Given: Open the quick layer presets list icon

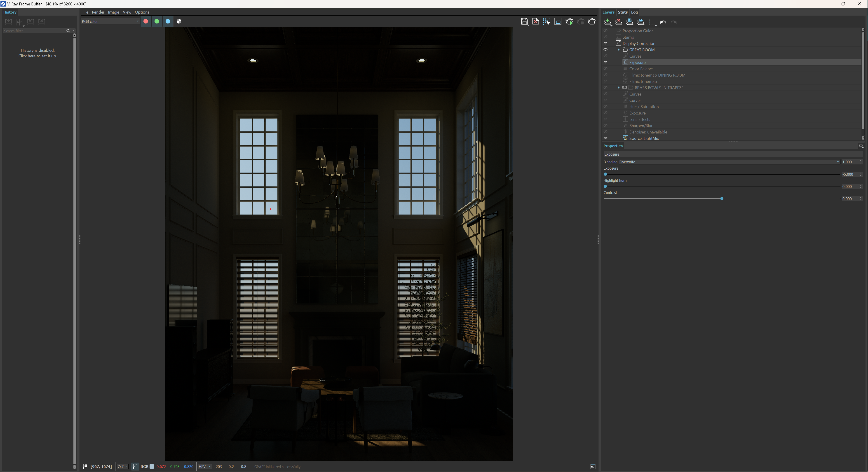Looking at the screenshot, I should pos(652,22).
